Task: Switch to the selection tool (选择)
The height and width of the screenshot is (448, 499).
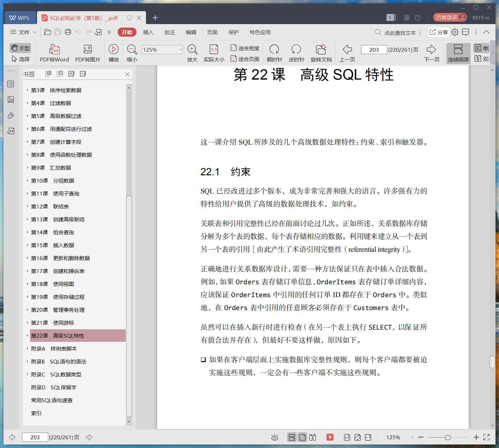Action: 20,59
